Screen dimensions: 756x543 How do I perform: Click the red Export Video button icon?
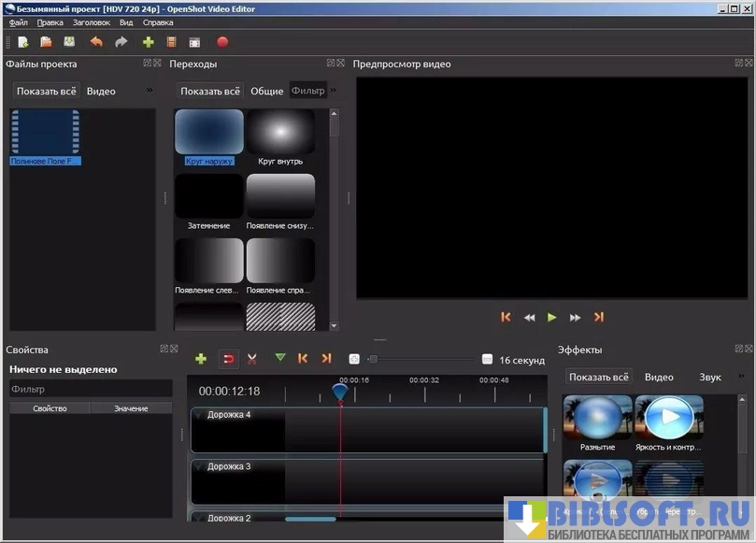[222, 42]
